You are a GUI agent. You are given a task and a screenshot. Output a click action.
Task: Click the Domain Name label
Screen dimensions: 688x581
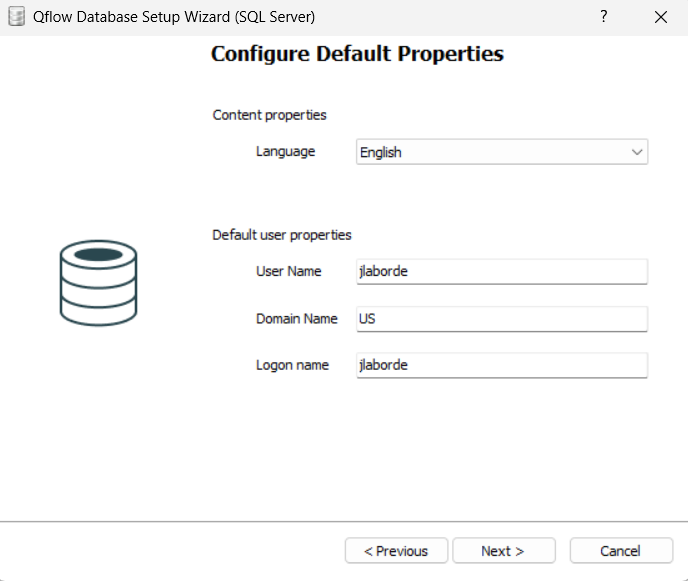297,319
